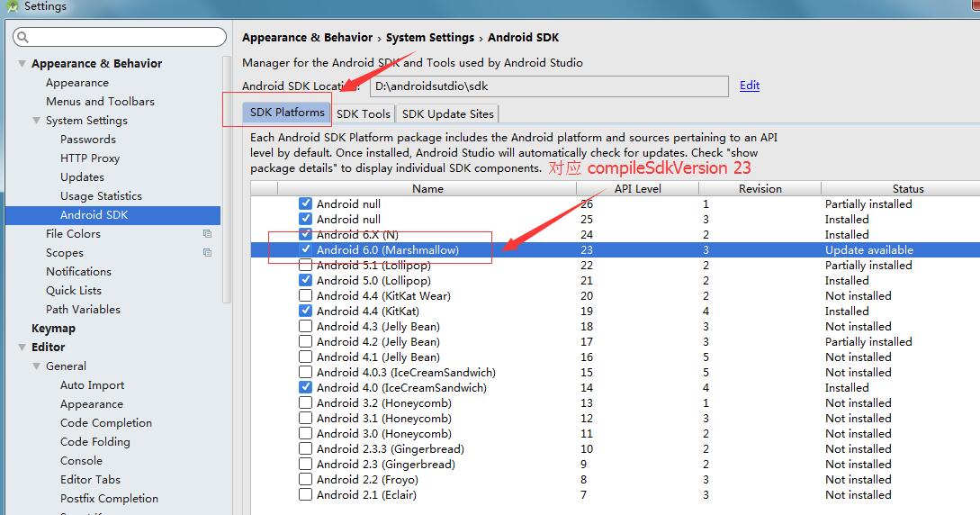The width and height of the screenshot is (980, 515).
Task: Open the SDK Update Sites tab
Action: click(x=447, y=113)
